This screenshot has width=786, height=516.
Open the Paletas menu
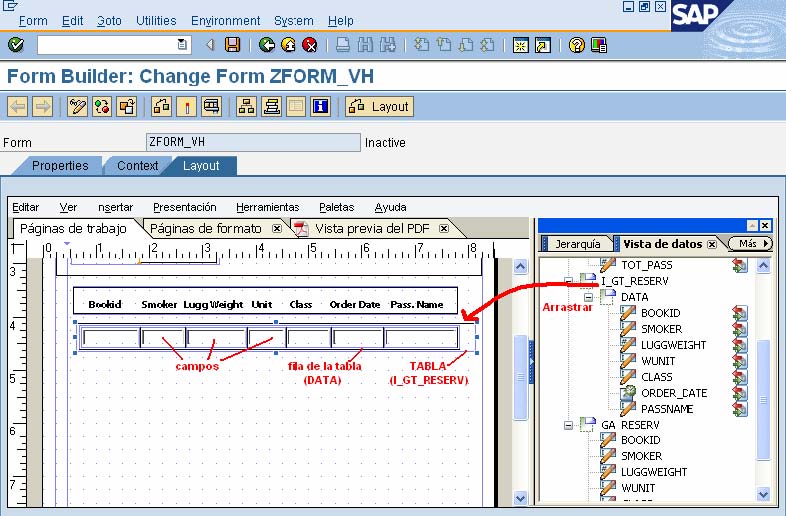[336, 207]
